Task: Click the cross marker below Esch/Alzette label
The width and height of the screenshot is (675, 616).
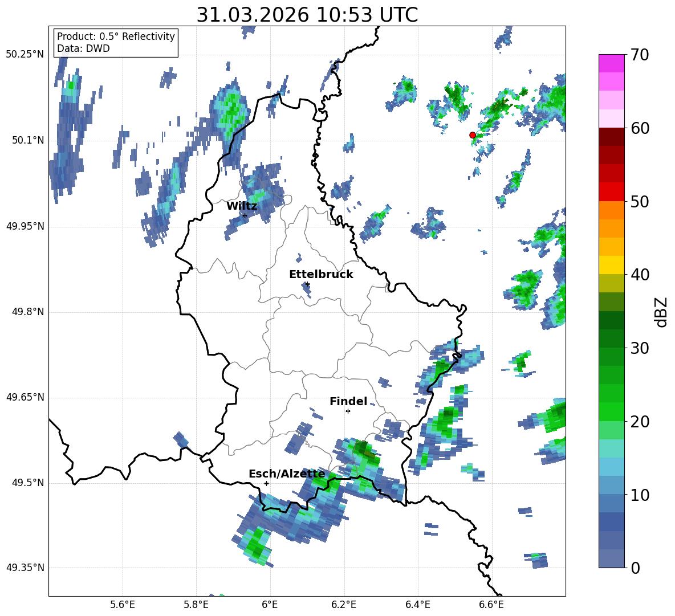Action: pyautogui.click(x=266, y=483)
